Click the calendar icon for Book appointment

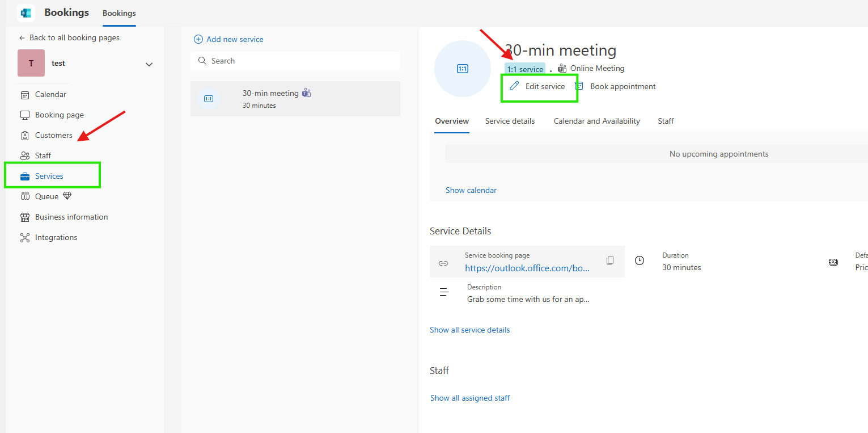tap(579, 86)
